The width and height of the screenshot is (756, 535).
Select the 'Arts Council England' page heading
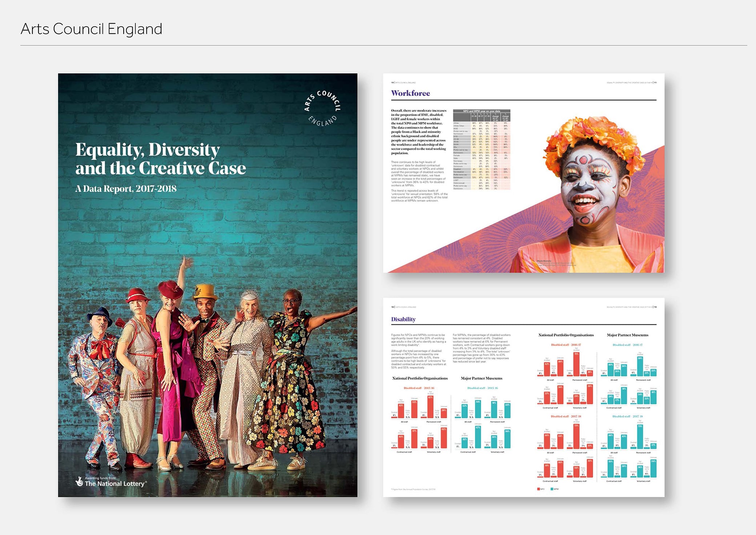tap(92, 29)
